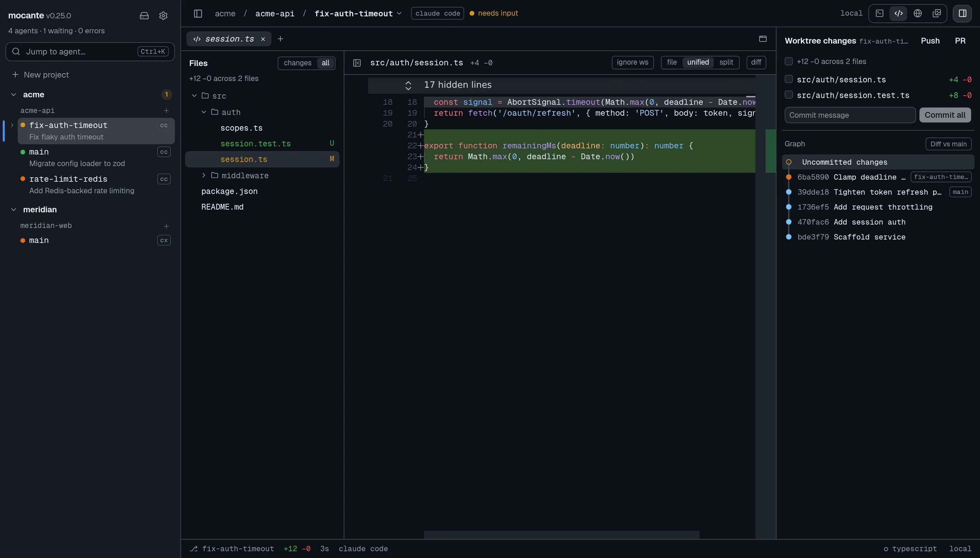
Task: Select split diff mode
Action: 726,62
